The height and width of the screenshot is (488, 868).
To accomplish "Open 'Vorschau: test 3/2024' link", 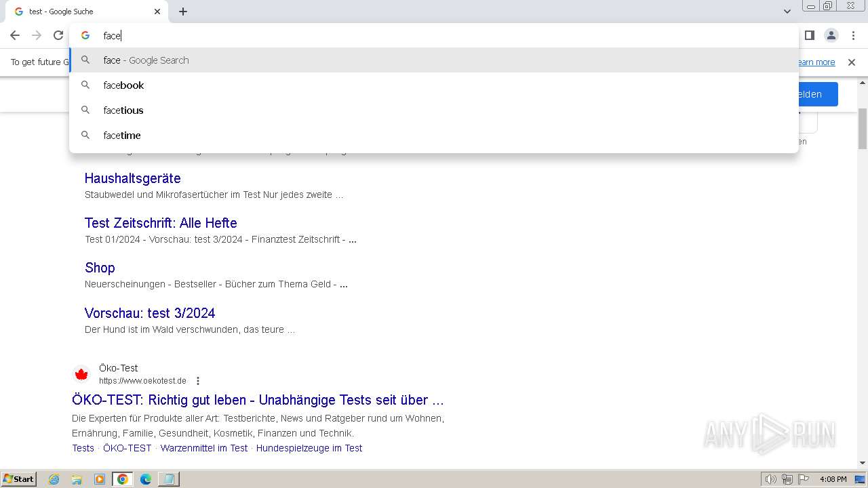I will (x=150, y=313).
